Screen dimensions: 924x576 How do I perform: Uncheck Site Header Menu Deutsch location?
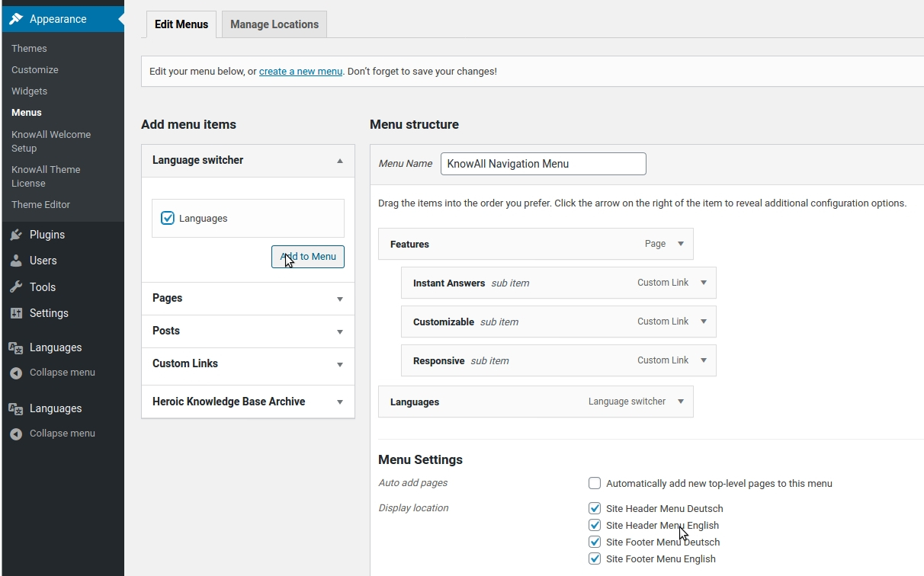pos(595,508)
